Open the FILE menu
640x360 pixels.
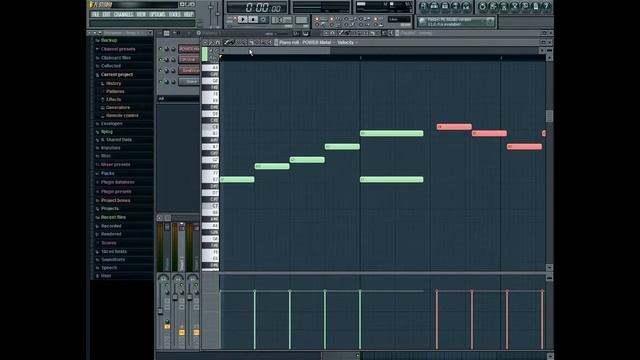point(96,14)
